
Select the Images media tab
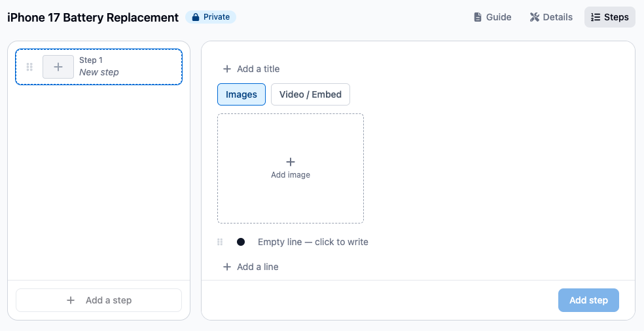241,94
